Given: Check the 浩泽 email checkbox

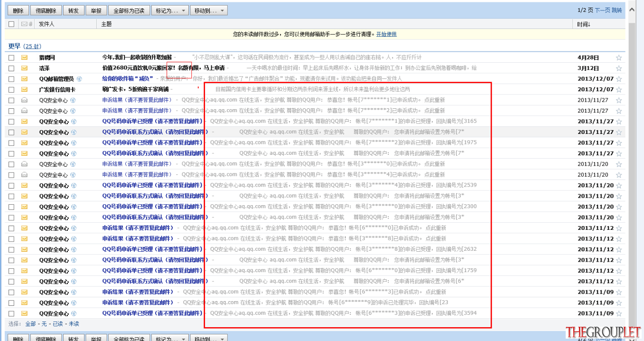Looking at the screenshot, I should coord(11,68).
